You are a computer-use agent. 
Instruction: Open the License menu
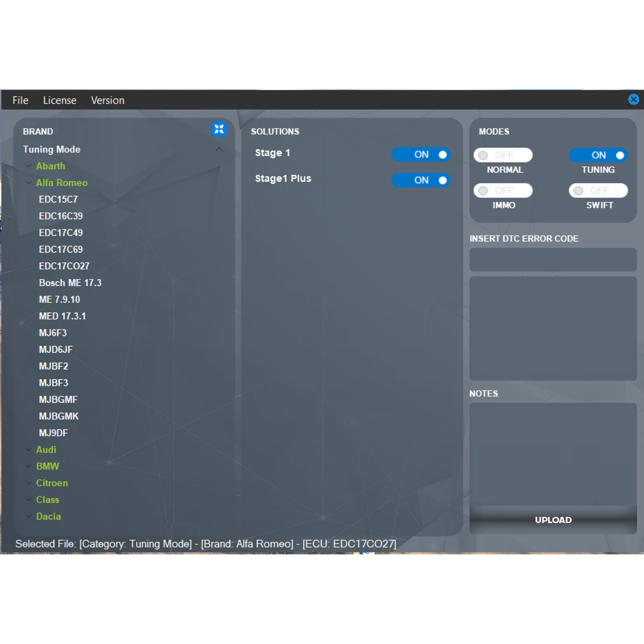click(60, 100)
